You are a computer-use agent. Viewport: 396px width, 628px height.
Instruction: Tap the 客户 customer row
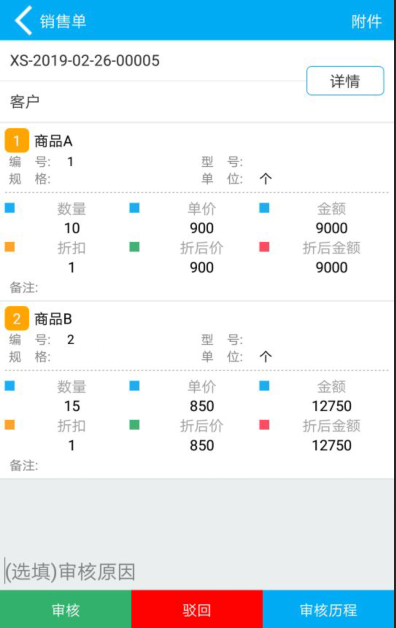[152, 102]
